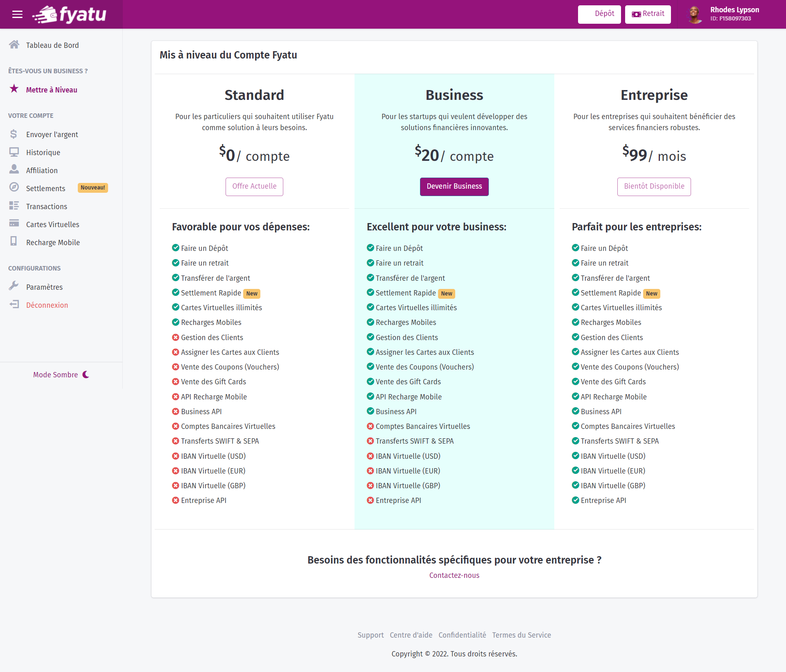Click the Retrait button
Image resolution: width=786 pixels, height=672 pixels.
tap(648, 14)
